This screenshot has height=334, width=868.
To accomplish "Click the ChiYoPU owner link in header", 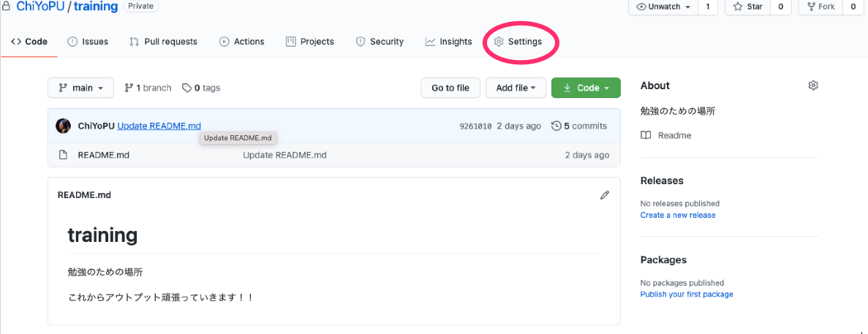I will (x=41, y=7).
